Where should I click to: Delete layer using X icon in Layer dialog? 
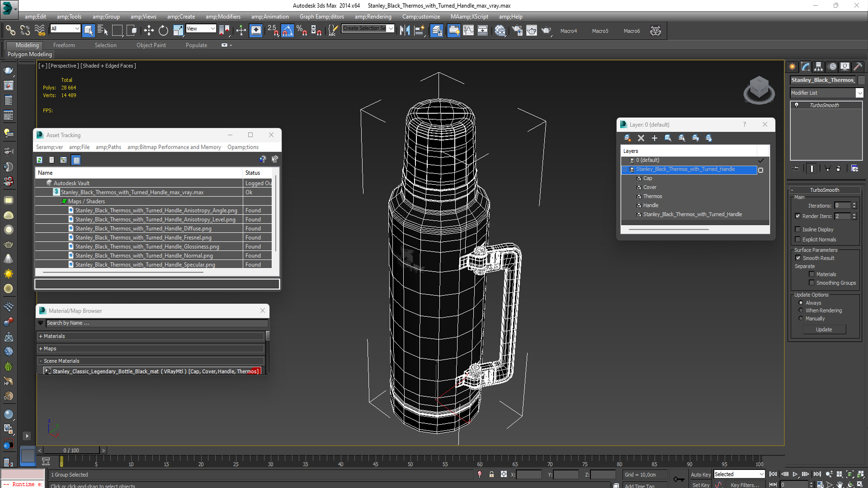coord(641,138)
